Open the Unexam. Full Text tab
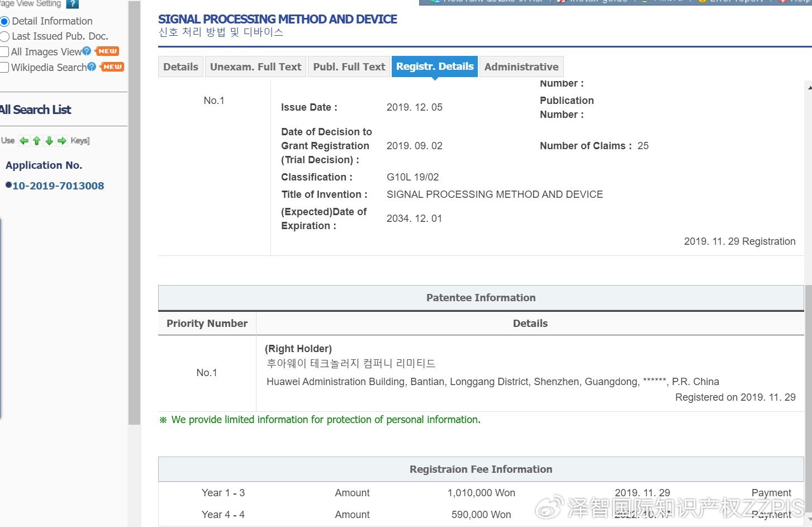This screenshot has height=527, width=812. click(255, 67)
